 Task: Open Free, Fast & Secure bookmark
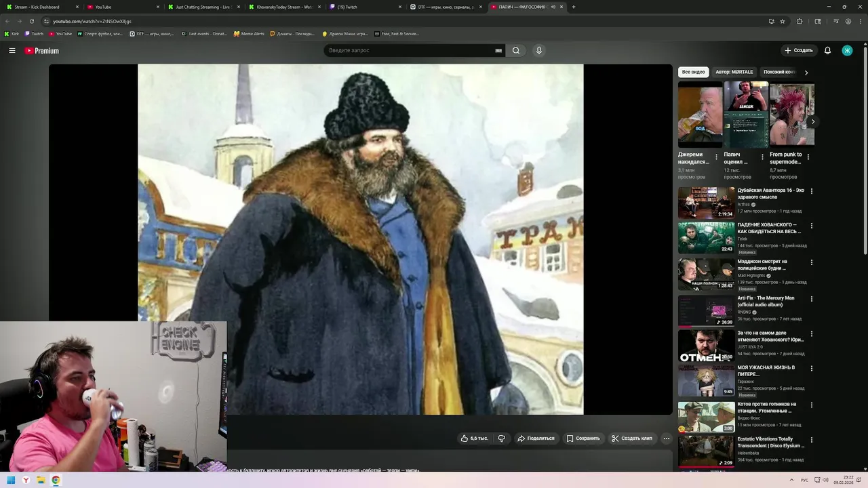(x=397, y=34)
